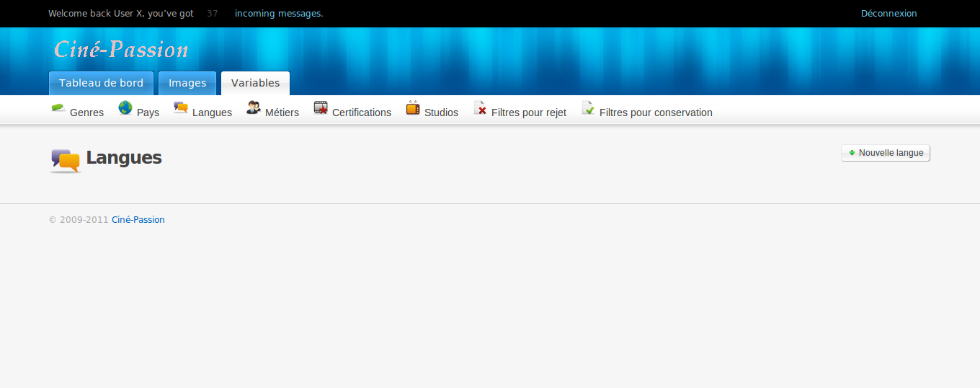Open the Tableau de bord tab
The width and height of the screenshot is (980, 388).
[x=101, y=83]
